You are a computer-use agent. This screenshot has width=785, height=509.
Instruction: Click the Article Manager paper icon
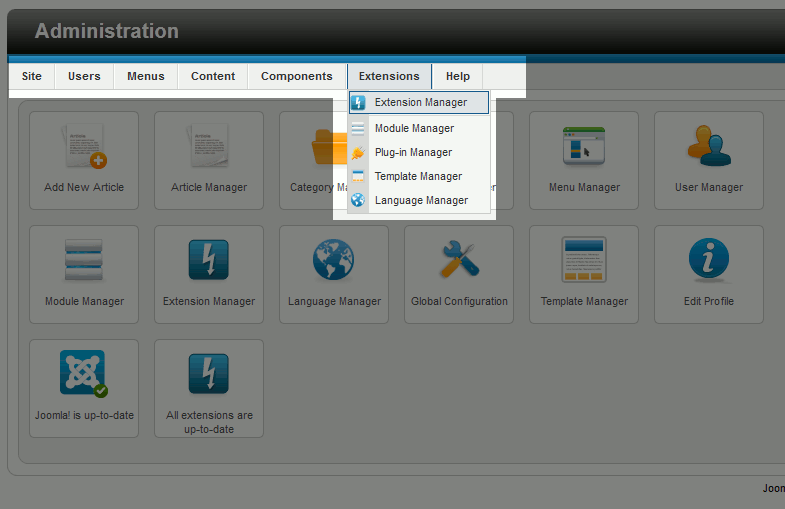[209, 146]
